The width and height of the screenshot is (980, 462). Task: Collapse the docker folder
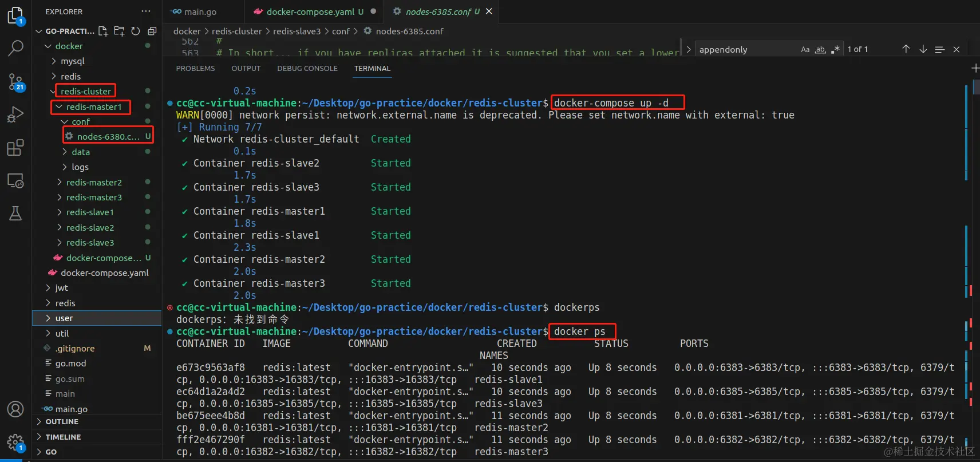[x=48, y=46]
